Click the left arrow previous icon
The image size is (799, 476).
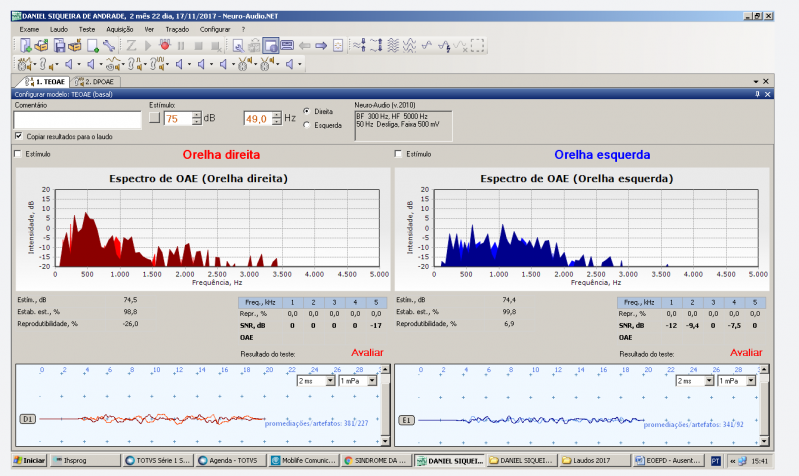tap(304, 46)
